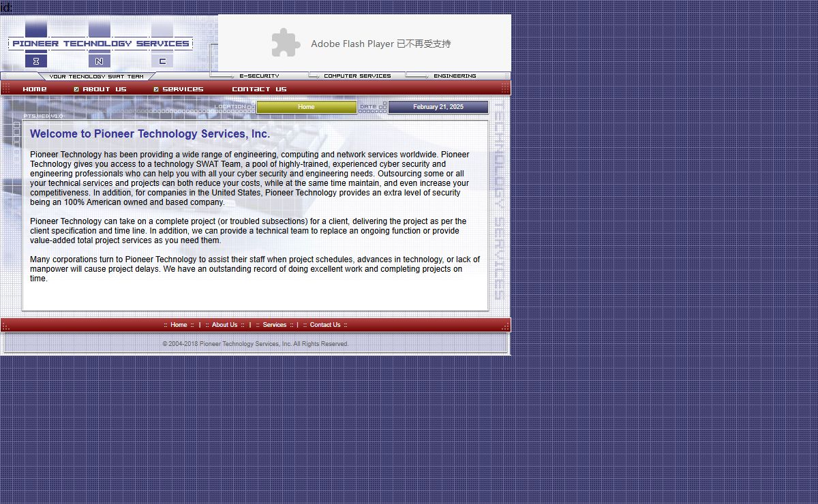Click the paragraph starting "Pioneer Technology can take on"
Viewport: 818px width, 504px height.
[x=249, y=231]
